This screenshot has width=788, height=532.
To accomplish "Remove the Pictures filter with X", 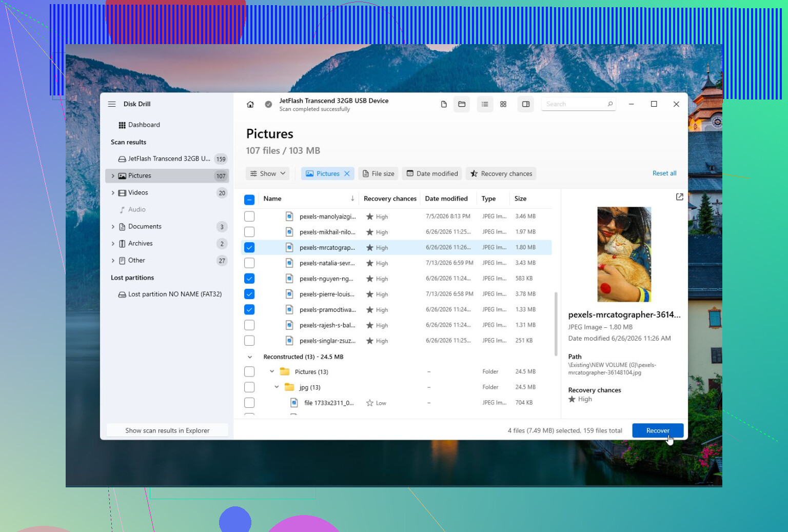I will [x=347, y=174].
